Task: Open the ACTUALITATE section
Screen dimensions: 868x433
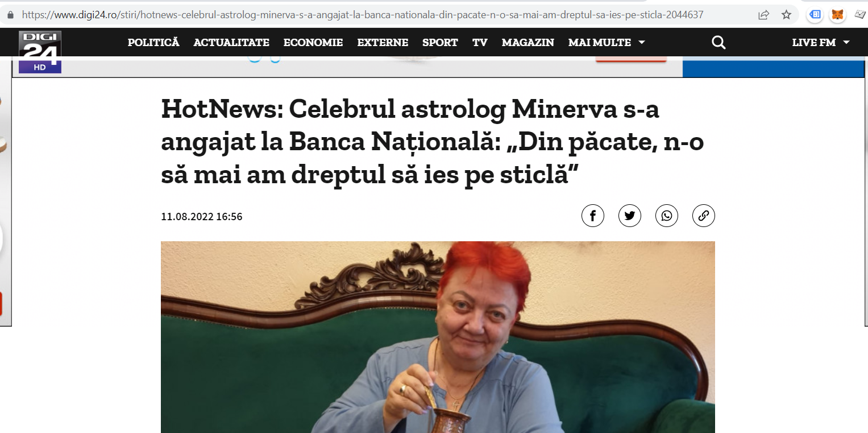Action: click(x=231, y=42)
